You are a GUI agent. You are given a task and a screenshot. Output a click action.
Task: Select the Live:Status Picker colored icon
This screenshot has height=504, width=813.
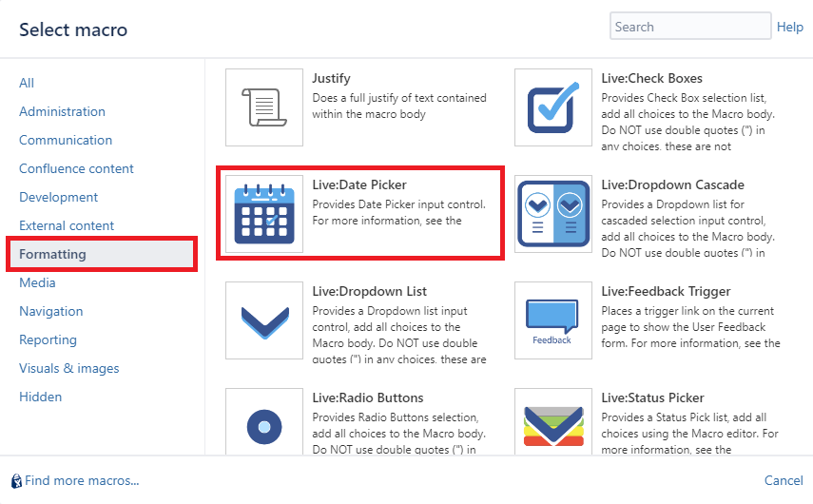point(553,425)
